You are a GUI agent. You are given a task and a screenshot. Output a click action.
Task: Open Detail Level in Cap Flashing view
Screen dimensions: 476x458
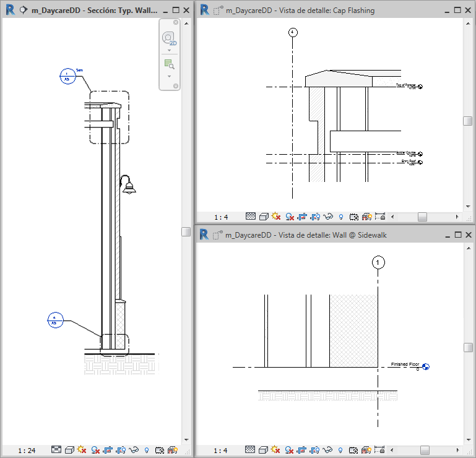[251, 217]
